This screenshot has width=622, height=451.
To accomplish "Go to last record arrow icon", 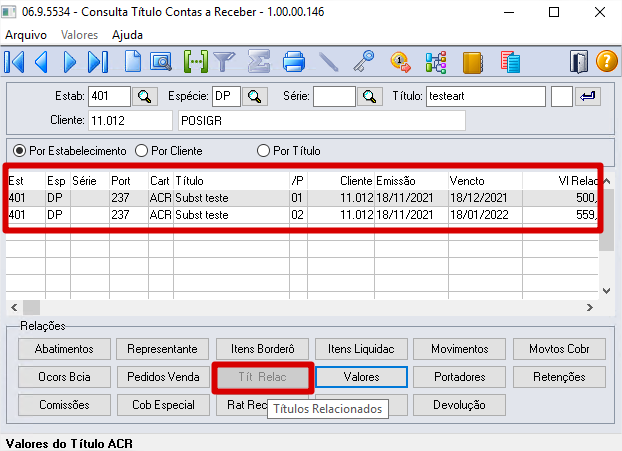I will [x=98, y=62].
